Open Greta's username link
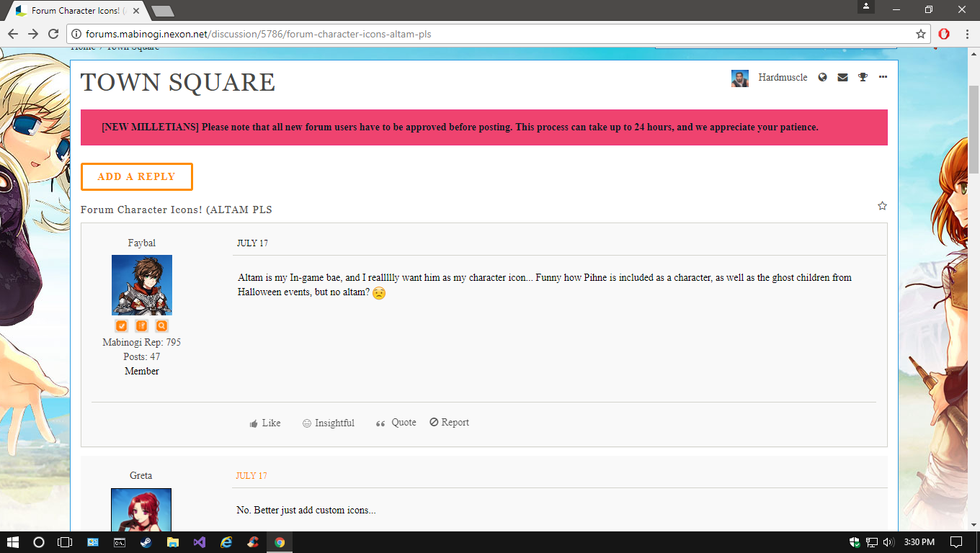 coord(141,476)
